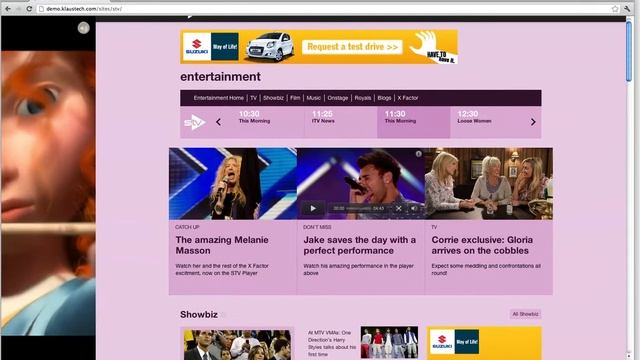Bookmark this page with the star icon
Image resolution: width=640 pixels, height=360 pixels.
(615, 9)
